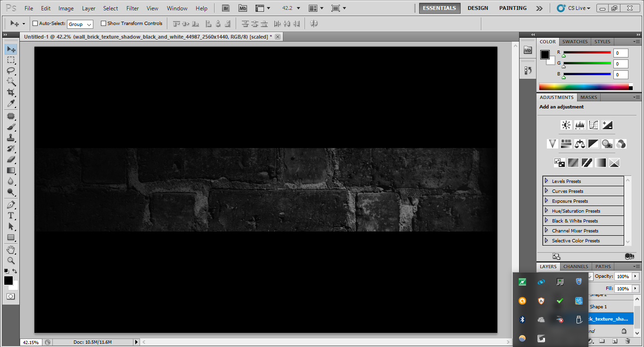Enable Show Transform Controls checkbox

click(103, 24)
